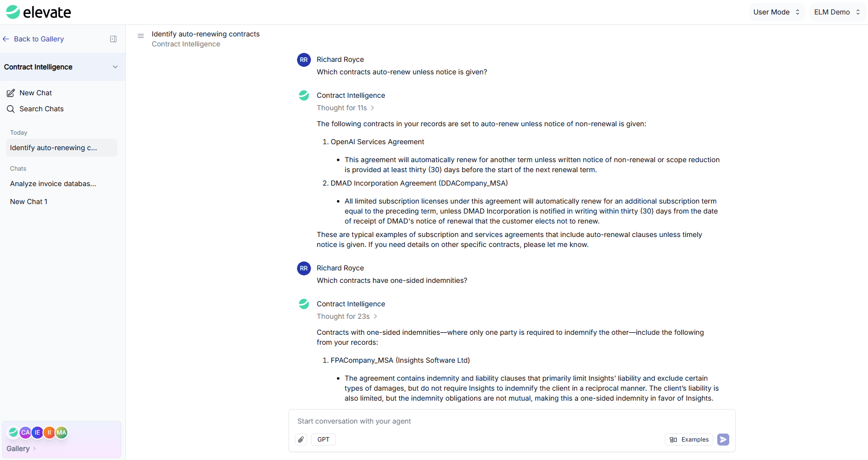The image size is (868, 460).
Task: Expand the 'Thought for 11s' reasoning
Action: tap(345, 108)
